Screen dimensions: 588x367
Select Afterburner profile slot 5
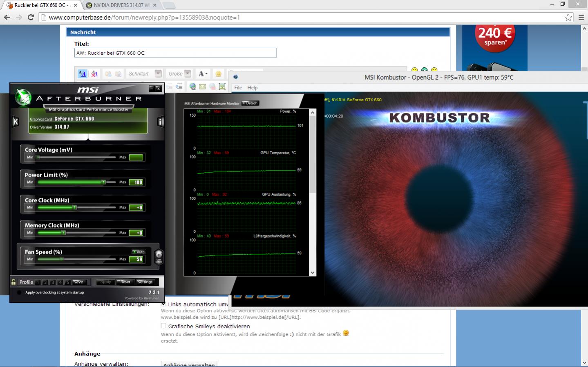(67, 282)
